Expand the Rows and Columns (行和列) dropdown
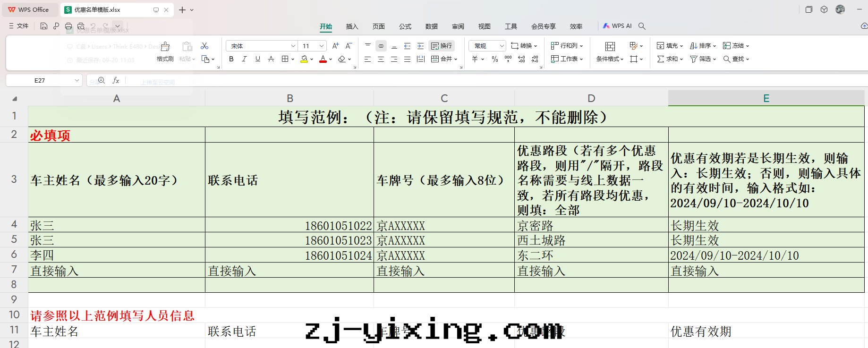The height and width of the screenshot is (348, 868). [581, 46]
